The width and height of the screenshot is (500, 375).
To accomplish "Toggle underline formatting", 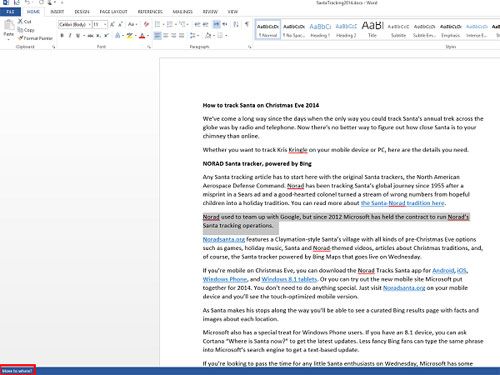I will click(78, 35).
